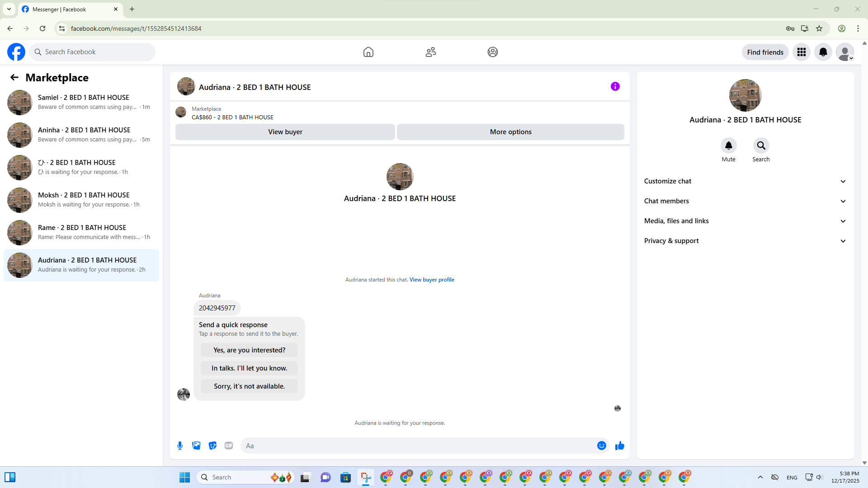Attach a photo using the image icon

pyautogui.click(x=196, y=446)
